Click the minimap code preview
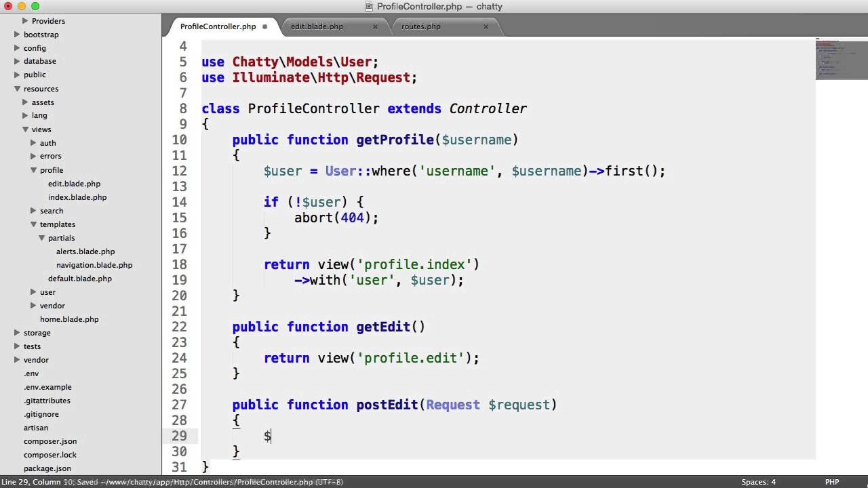 841,59
